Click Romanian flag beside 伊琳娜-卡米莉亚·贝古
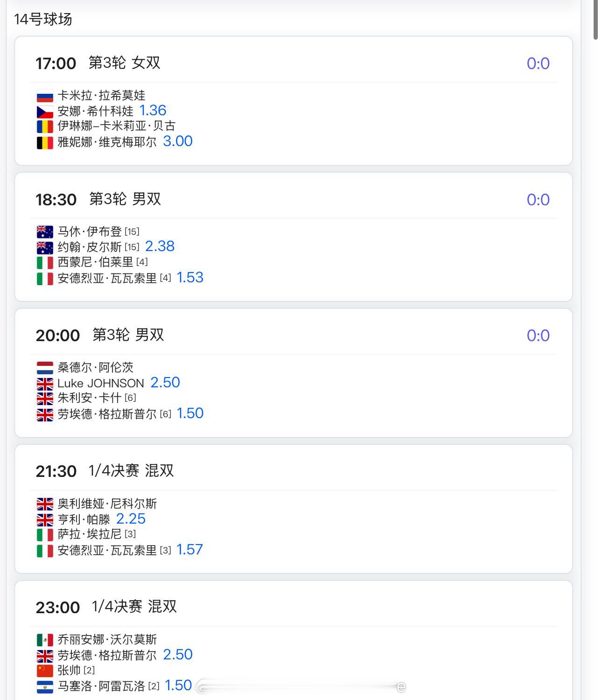 45,127
